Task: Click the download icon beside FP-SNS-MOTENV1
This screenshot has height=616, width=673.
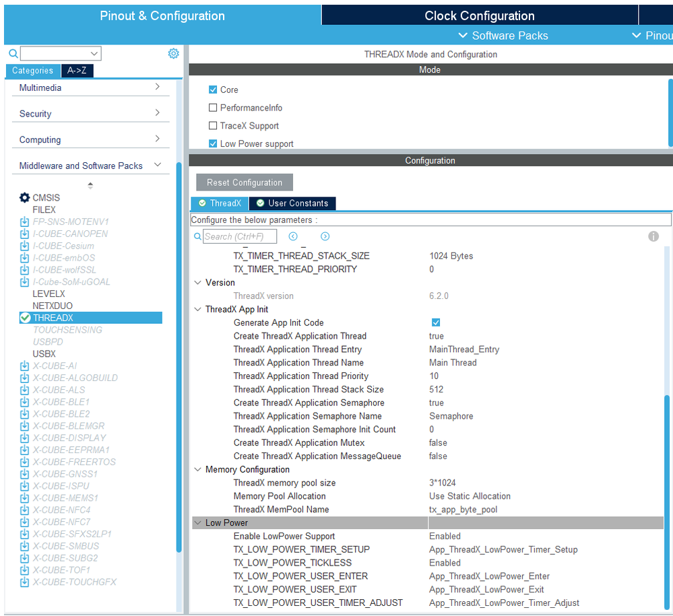Action: click(24, 221)
